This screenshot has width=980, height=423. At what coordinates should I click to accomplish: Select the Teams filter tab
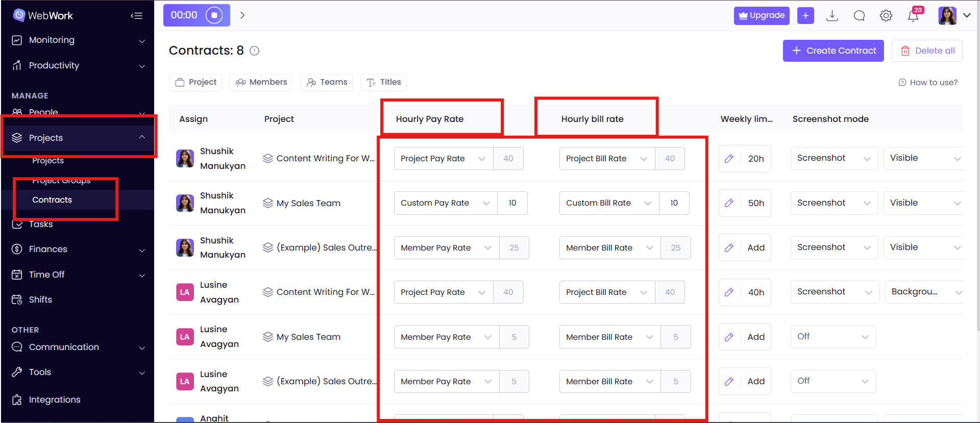point(327,82)
